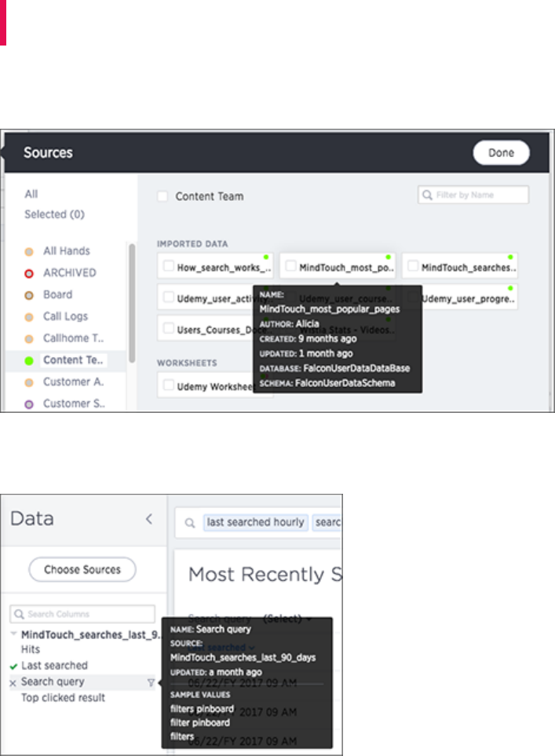Image resolution: width=555 pixels, height=756 pixels.
Task: Click the green Content Te.. sticker dot
Action: point(29,360)
